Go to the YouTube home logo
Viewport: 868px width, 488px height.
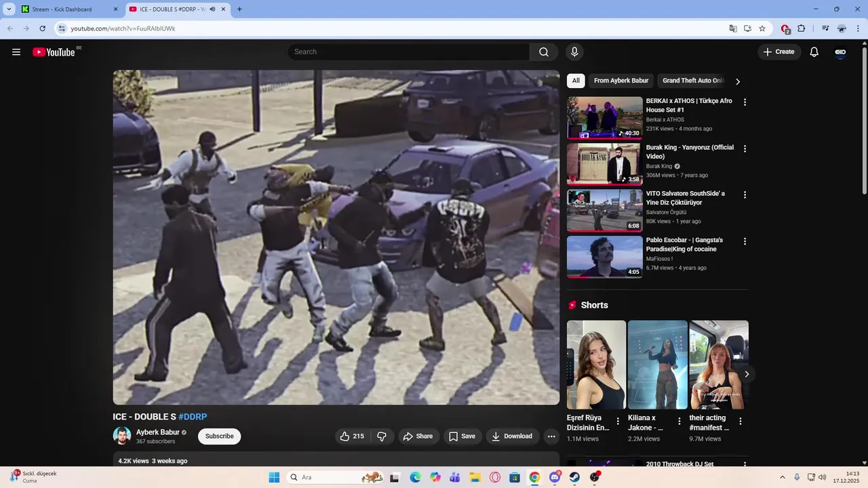pyautogui.click(x=54, y=52)
